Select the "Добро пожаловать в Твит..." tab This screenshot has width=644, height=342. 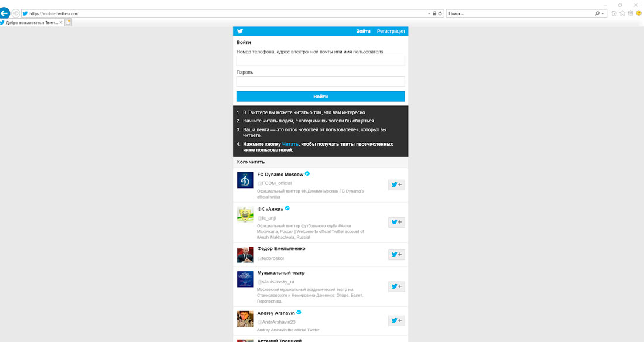tap(28, 22)
